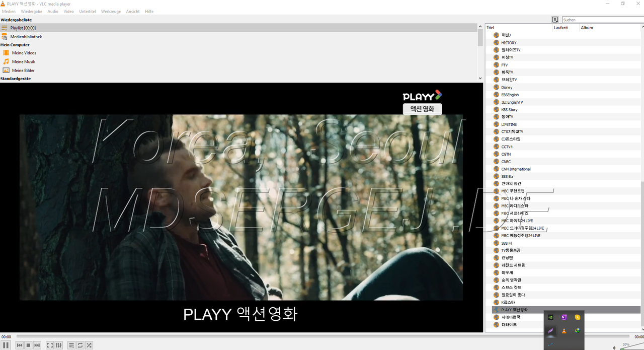Image resolution: width=644 pixels, height=350 pixels.
Task: Click the video playback area
Action: point(241,207)
